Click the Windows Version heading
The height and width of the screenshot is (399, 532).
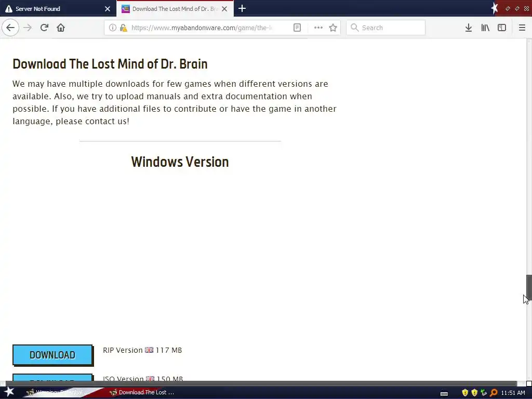(x=180, y=162)
